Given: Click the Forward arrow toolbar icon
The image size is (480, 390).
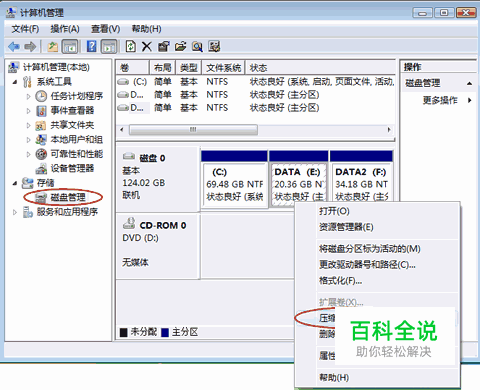Looking at the screenshot, I should (x=30, y=47).
